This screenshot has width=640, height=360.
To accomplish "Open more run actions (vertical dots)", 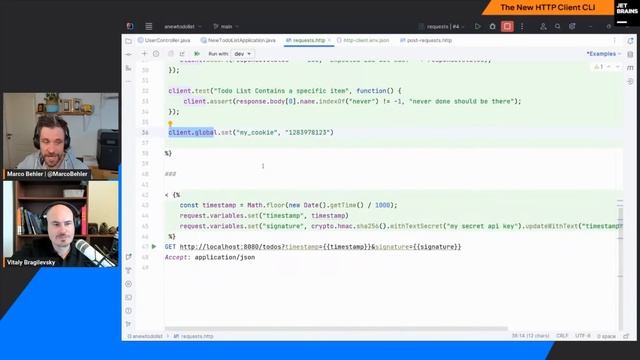I will (522, 27).
